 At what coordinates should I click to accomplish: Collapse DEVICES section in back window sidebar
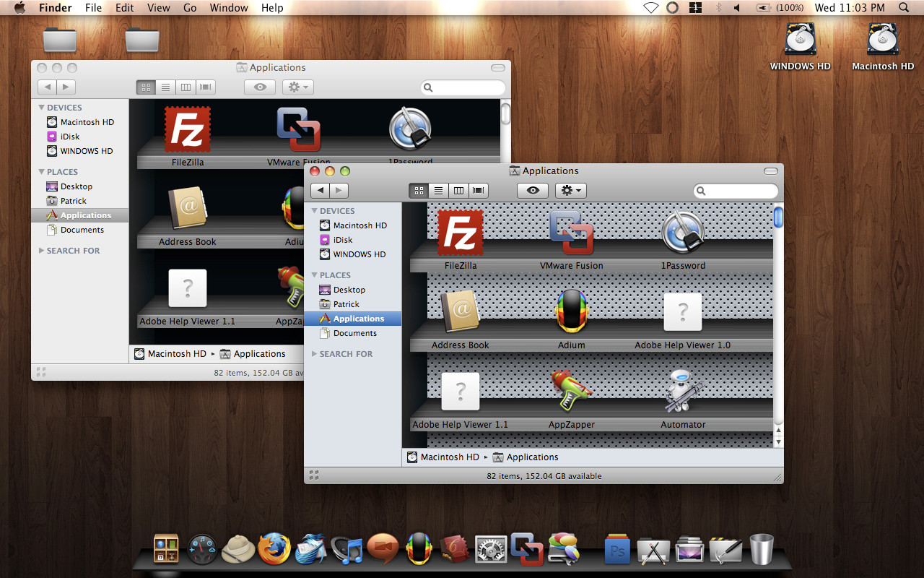(x=42, y=108)
